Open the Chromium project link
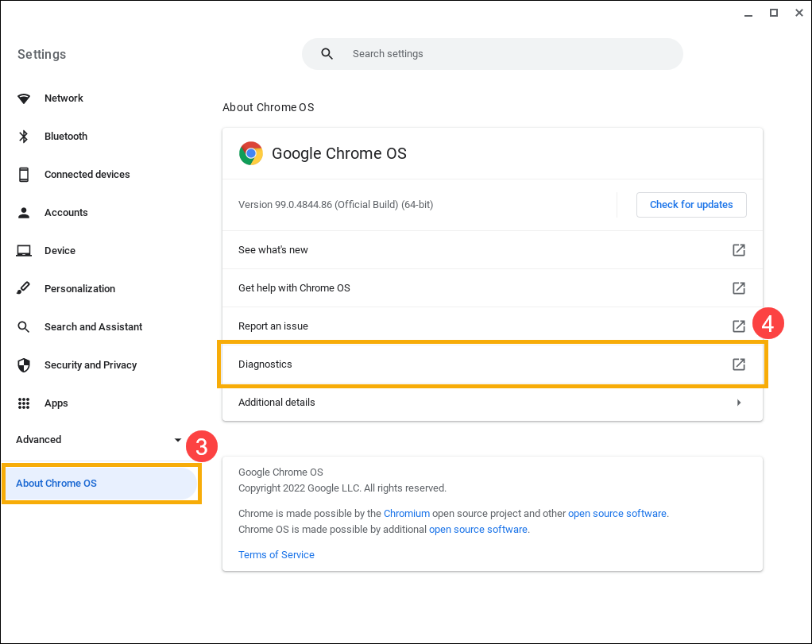812x644 pixels. (x=407, y=514)
